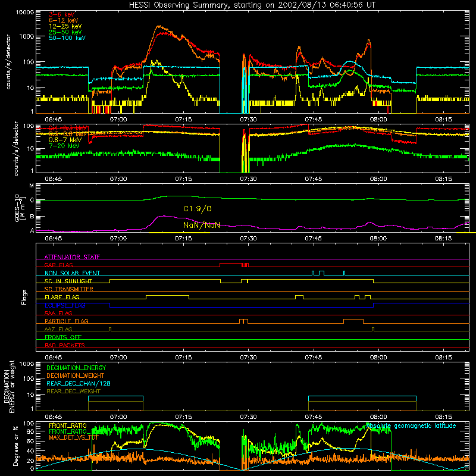Click the SAA_FLAG label

click(x=58, y=313)
